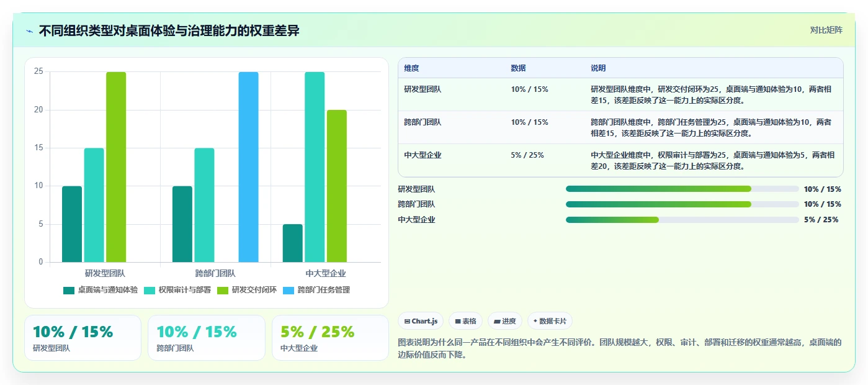Toggle the 研发交付闭环 legend item

pyautogui.click(x=247, y=290)
